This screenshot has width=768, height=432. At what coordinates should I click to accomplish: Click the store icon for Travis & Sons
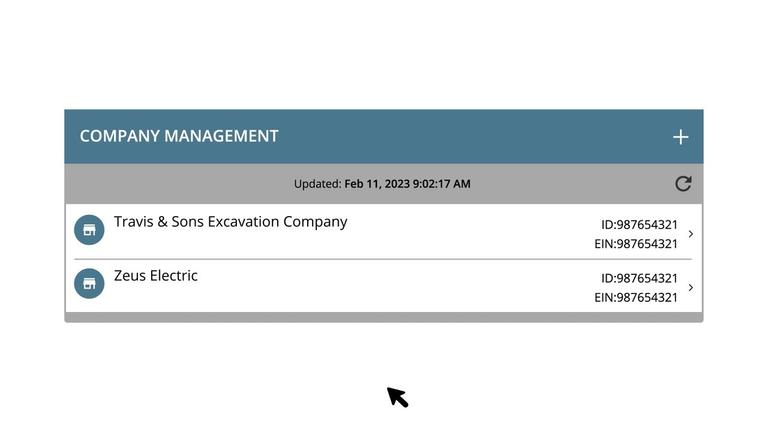[x=89, y=230]
